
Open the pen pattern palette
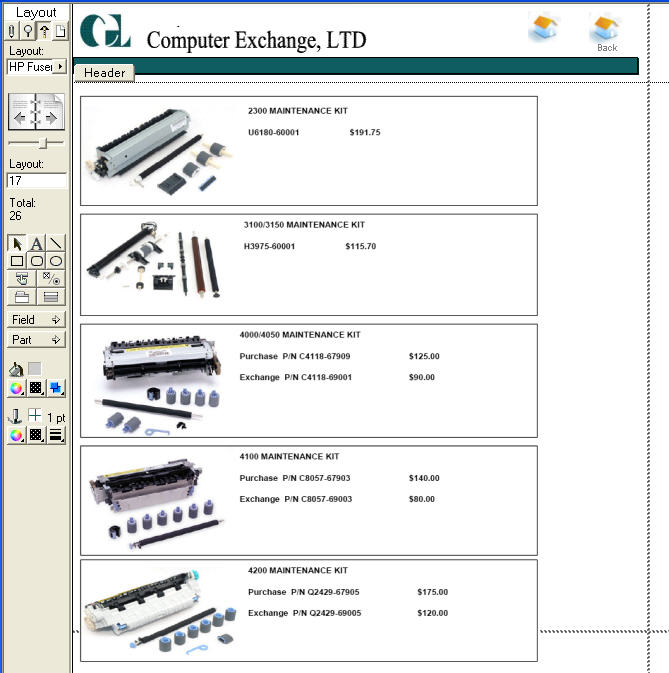(36, 435)
